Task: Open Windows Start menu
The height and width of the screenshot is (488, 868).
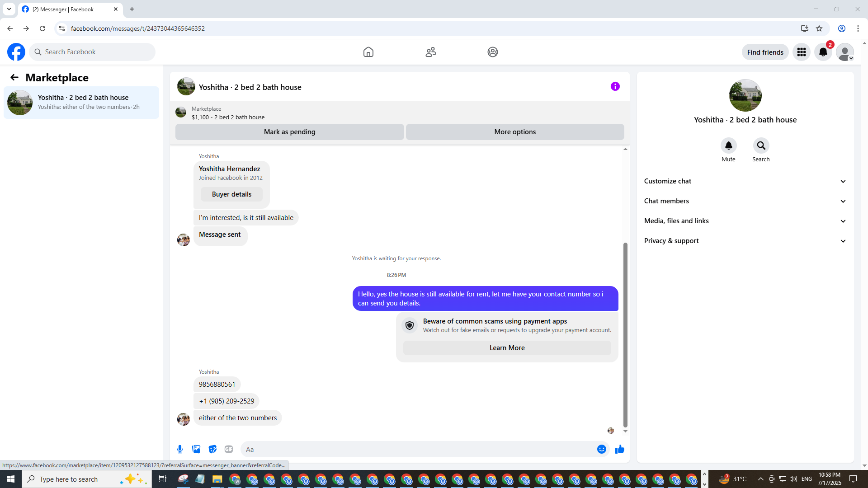Action: click(11, 479)
